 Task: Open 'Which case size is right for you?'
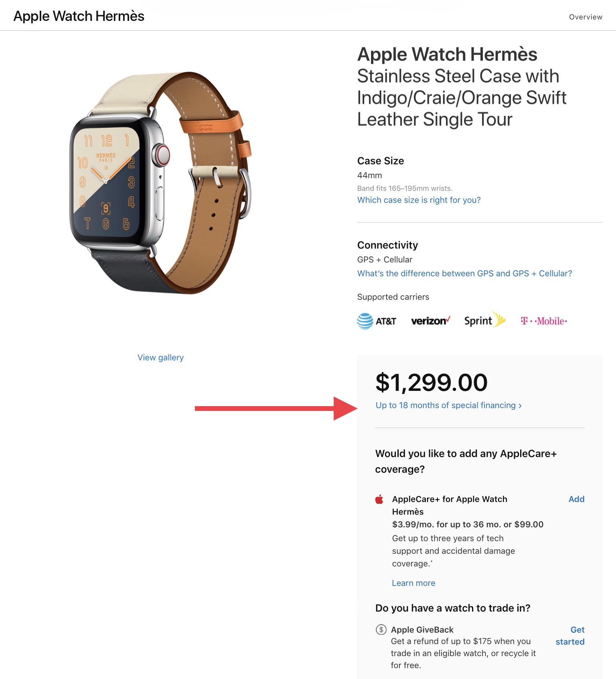(419, 200)
